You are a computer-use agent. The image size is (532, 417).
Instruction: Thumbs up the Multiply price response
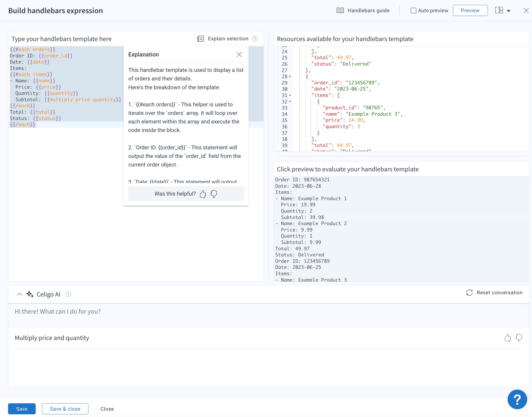tap(508, 338)
